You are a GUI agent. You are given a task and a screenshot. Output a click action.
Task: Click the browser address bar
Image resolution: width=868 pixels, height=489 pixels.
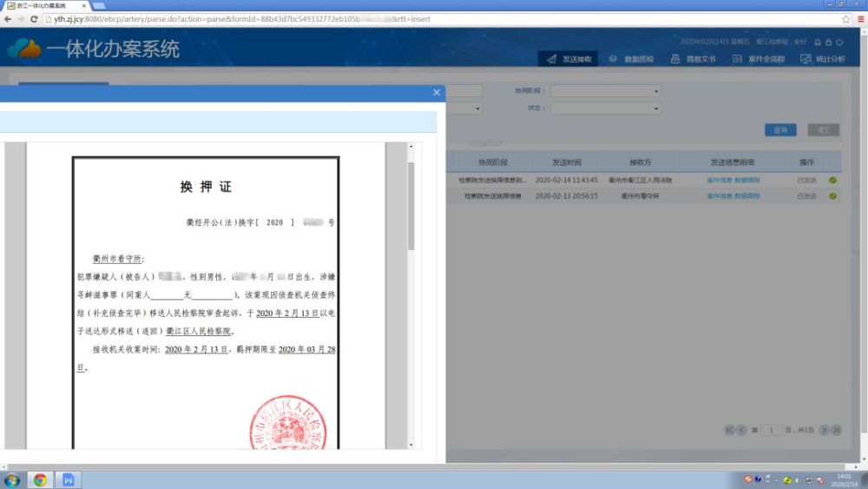point(443,19)
